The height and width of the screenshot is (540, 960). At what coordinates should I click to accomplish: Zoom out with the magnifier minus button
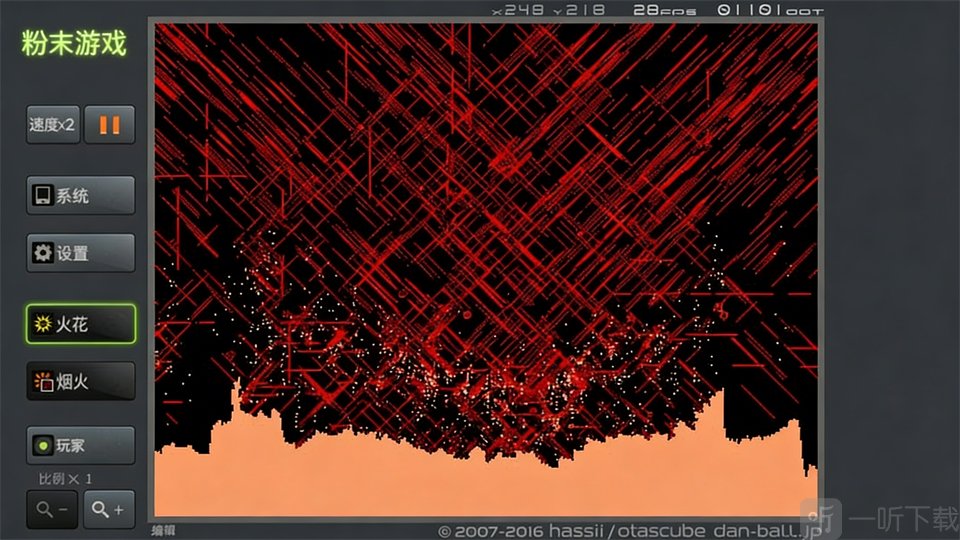(52, 510)
